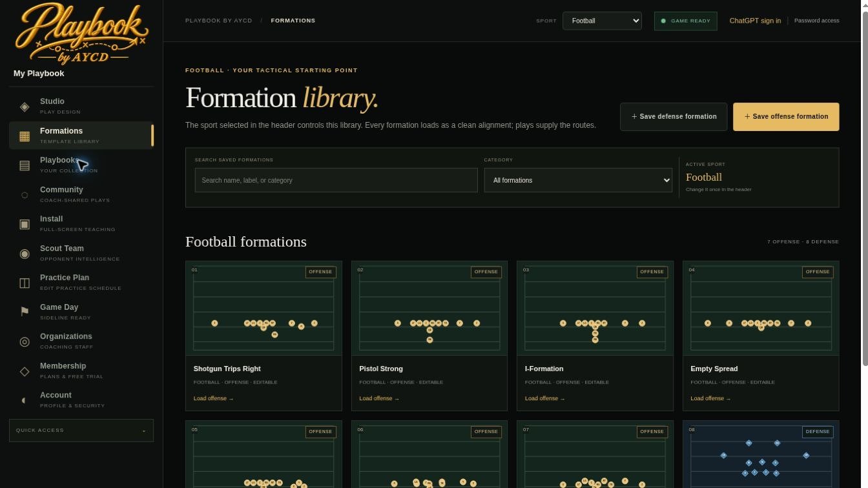The width and height of the screenshot is (868, 488).
Task: Click the Football formations heading
Action: pos(246,241)
